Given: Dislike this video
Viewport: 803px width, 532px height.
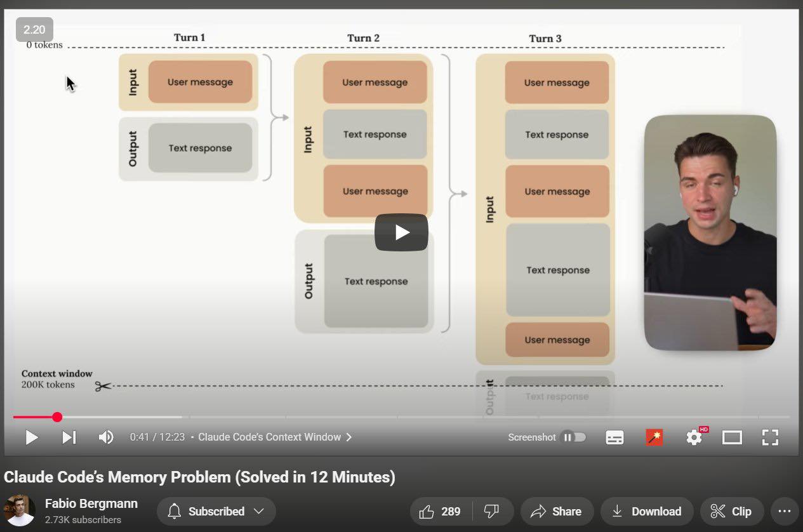Looking at the screenshot, I should click(x=492, y=511).
